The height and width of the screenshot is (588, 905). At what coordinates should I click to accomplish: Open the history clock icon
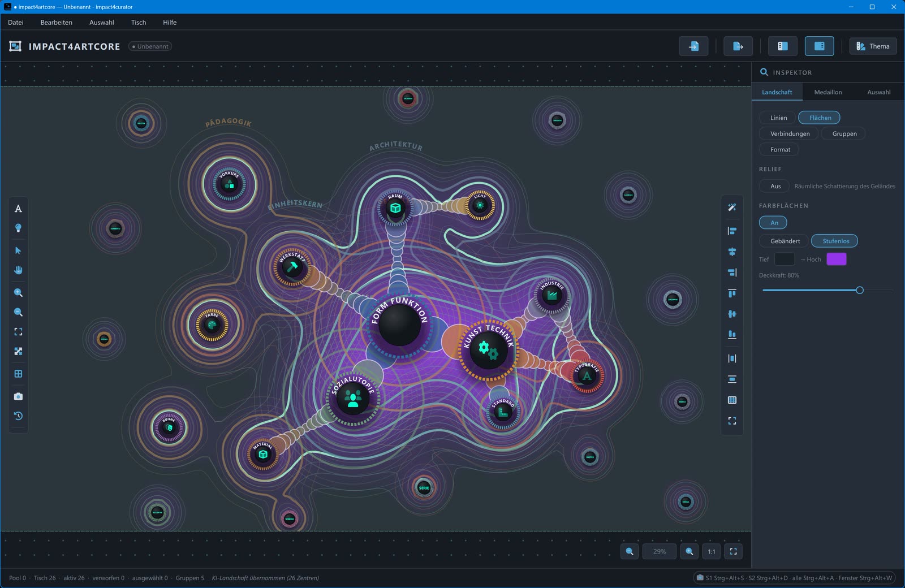point(18,416)
